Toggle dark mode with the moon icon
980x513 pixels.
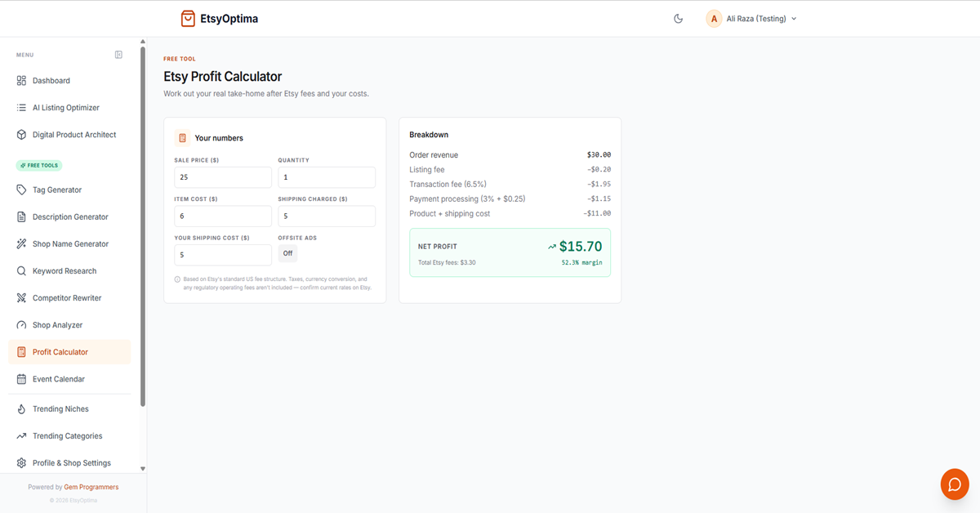[678, 19]
